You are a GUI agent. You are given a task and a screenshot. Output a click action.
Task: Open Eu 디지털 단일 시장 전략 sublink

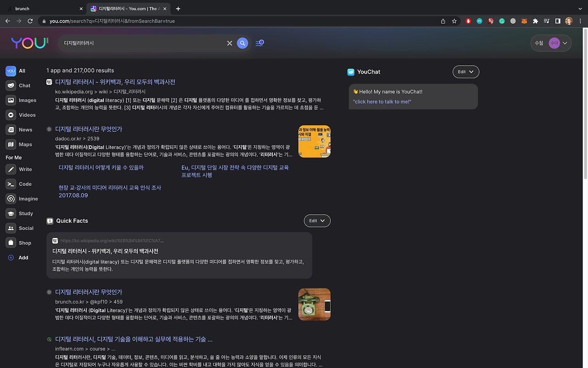235,171
